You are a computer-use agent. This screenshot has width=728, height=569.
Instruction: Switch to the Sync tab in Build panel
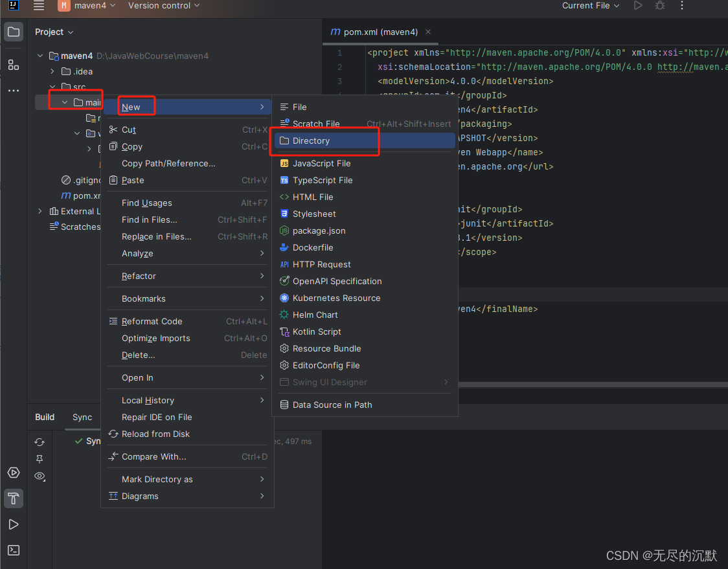point(82,418)
